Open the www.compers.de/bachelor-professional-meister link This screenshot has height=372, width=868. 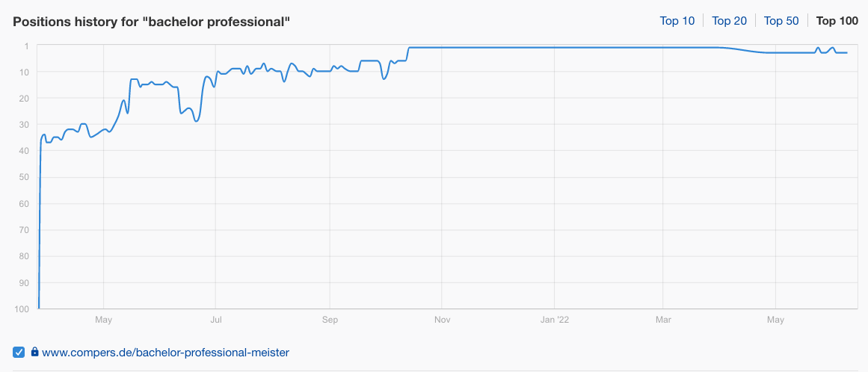pos(165,352)
